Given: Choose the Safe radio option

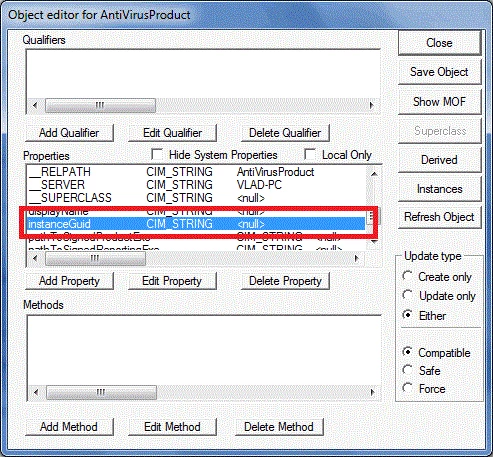Looking at the screenshot, I should point(407,370).
